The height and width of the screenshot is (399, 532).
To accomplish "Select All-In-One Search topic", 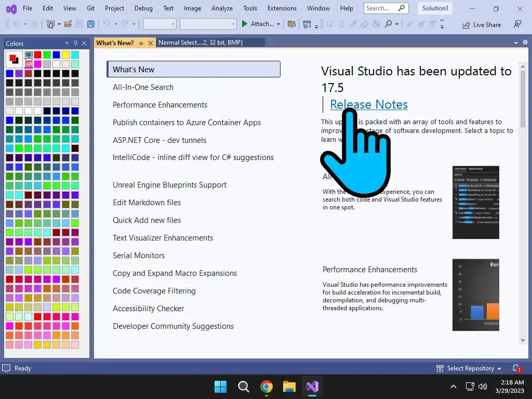I will pyautogui.click(x=143, y=87).
